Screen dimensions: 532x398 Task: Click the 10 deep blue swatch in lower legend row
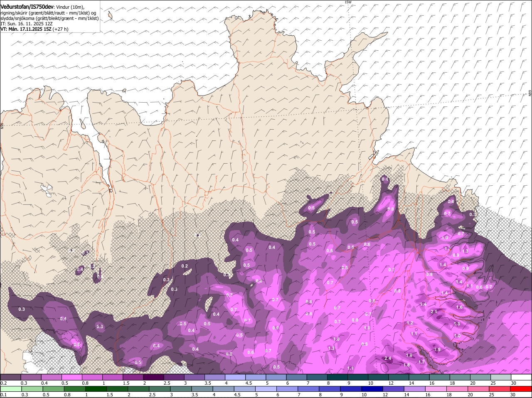[x=372, y=389]
